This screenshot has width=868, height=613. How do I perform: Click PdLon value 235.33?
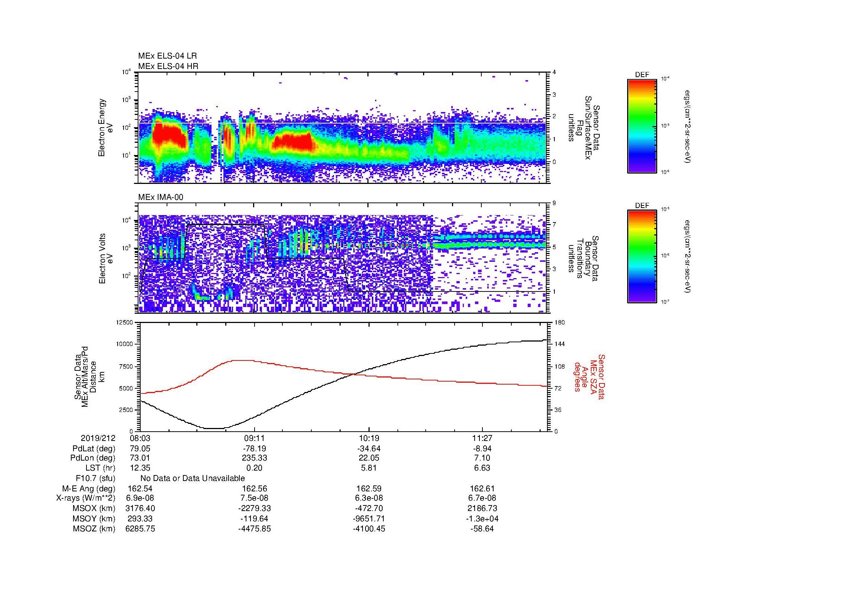(x=254, y=458)
